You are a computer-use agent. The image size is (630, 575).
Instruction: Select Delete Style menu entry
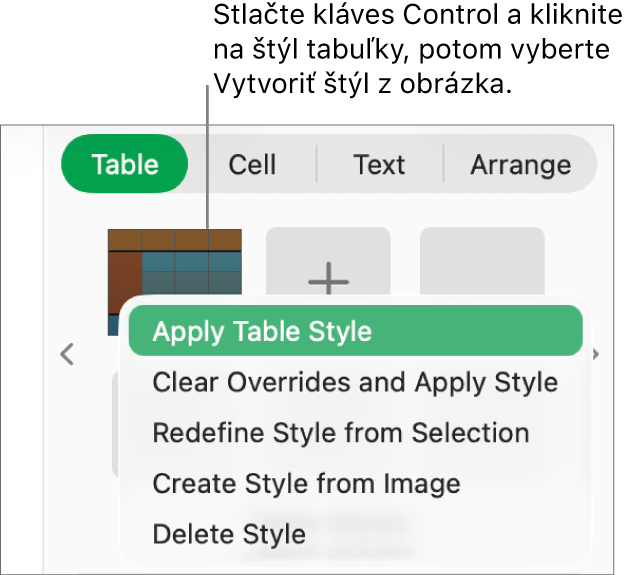229,534
